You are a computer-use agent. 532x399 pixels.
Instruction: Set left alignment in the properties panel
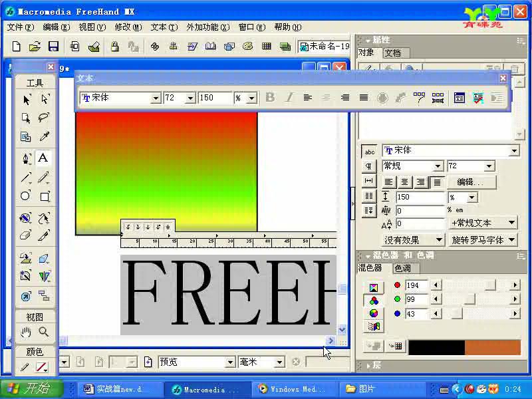pos(388,182)
